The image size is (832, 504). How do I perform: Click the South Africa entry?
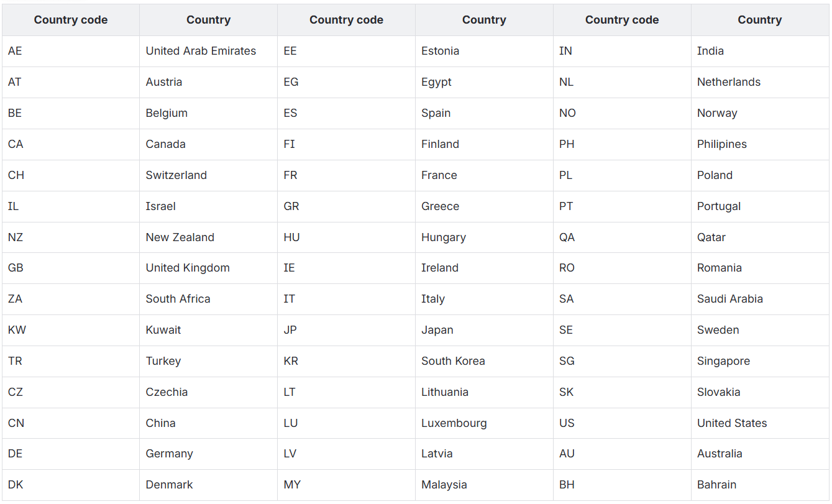coord(178,299)
